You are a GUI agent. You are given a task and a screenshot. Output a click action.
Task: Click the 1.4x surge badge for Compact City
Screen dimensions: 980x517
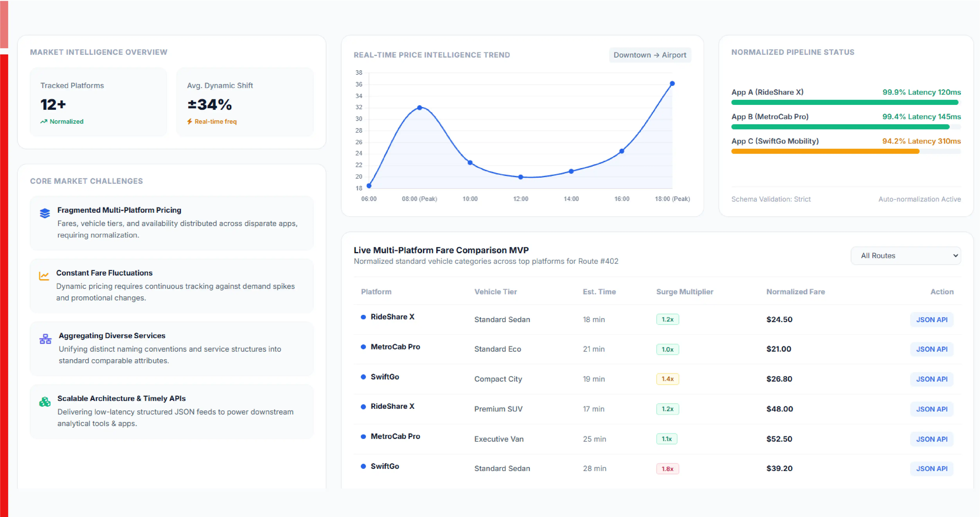pyautogui.click(x=667, y=379)
